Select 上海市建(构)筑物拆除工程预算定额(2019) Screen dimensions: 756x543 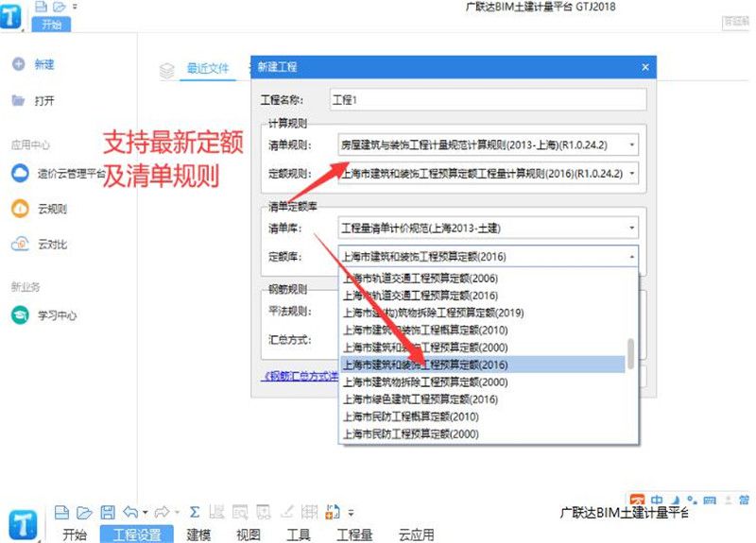[483, 313]
